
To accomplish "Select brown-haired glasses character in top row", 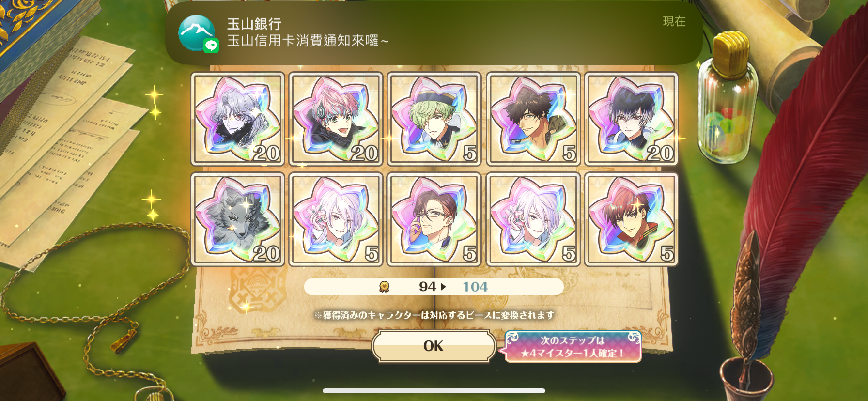I will (533, 119).
